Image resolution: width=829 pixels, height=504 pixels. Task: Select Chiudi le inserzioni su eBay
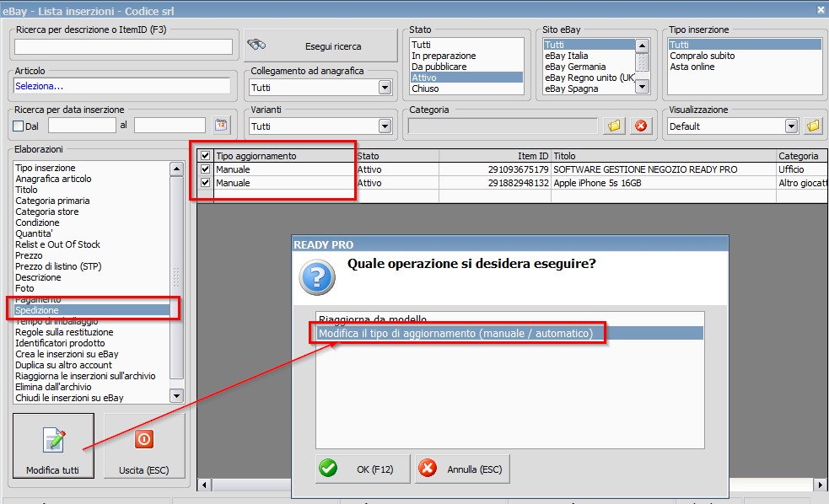(92, 398)
